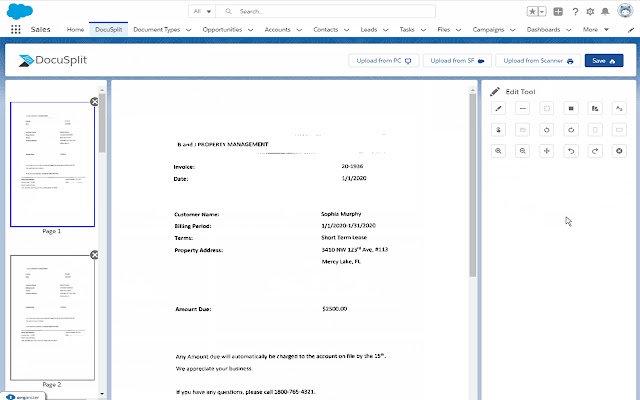
Task: Open the Contacts tab
Action: 326,29
